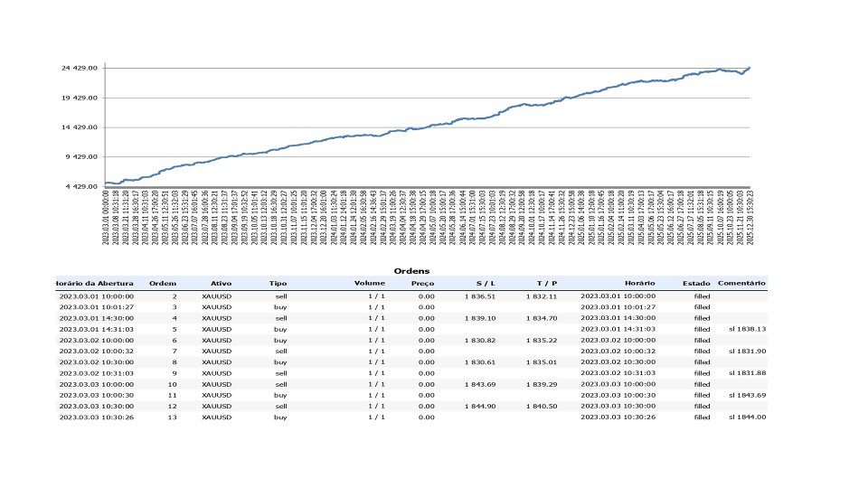868x488 pixels.
Task: Click 'sell' type in the order 4 row
Action: (x=281, y=318)
